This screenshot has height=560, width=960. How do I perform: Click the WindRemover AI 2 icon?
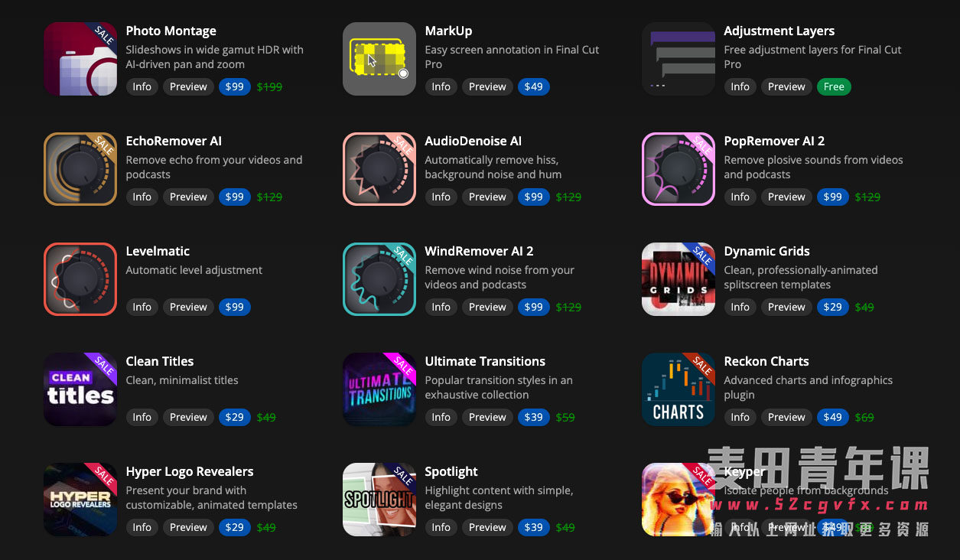[x=379, y=279]
